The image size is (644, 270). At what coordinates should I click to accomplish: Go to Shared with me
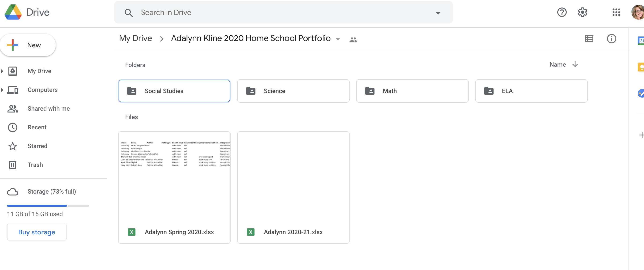pos(49,109)
